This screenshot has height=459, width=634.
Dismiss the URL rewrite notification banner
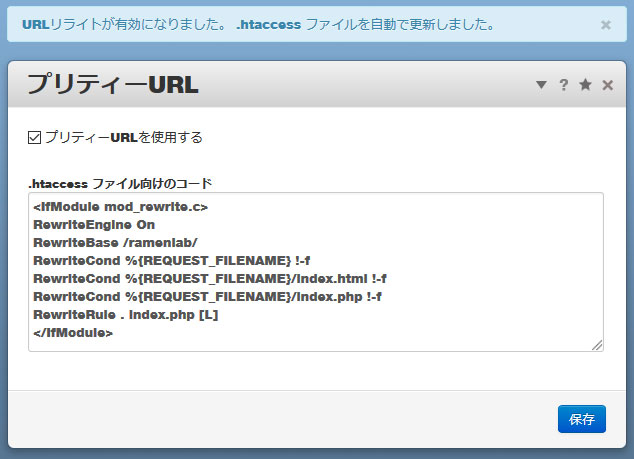tap(605, 25)
